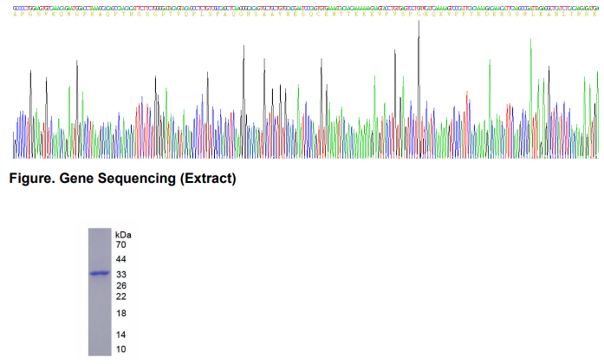Click the top of the gel lane strip
The width and height of the screenshot is (604, 364).
(100, 232)
